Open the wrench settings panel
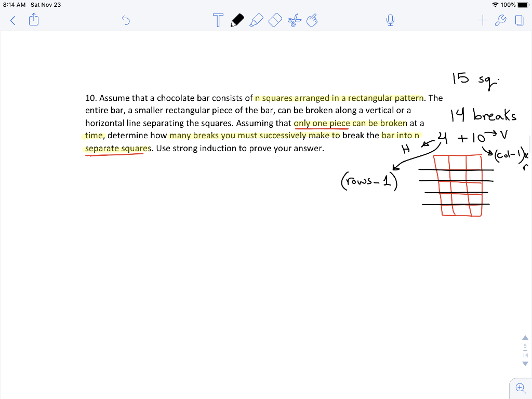 tap(501, 20)
